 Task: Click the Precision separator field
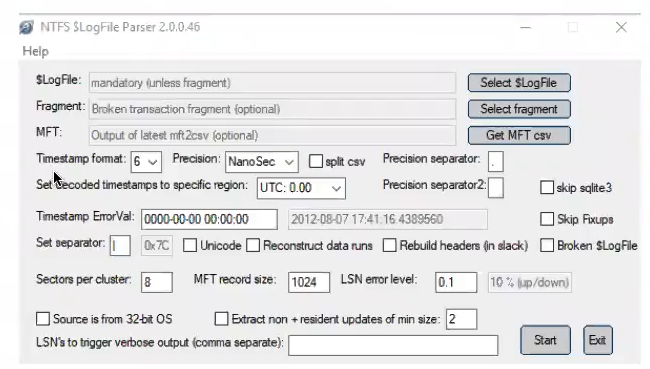[496, 162]
